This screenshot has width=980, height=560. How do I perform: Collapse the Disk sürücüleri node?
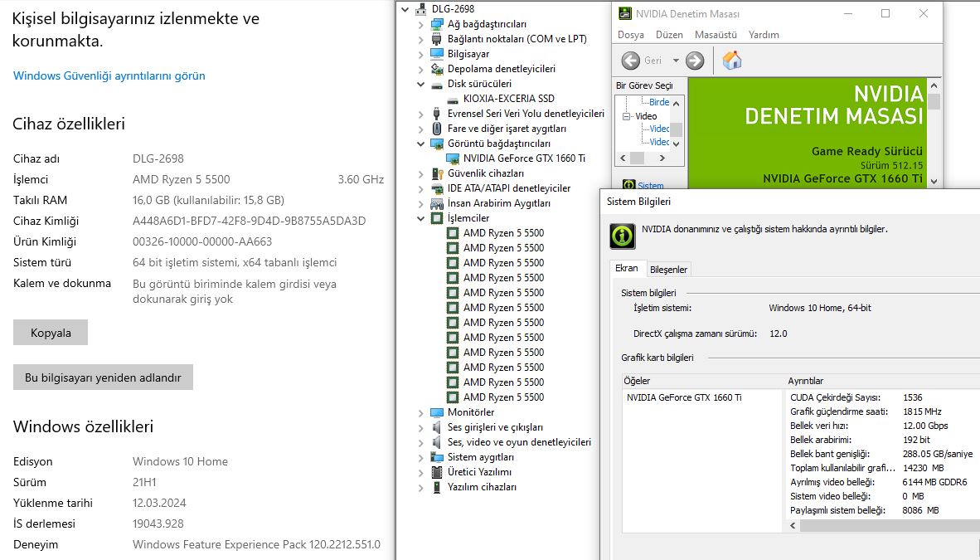coord(420,84)
